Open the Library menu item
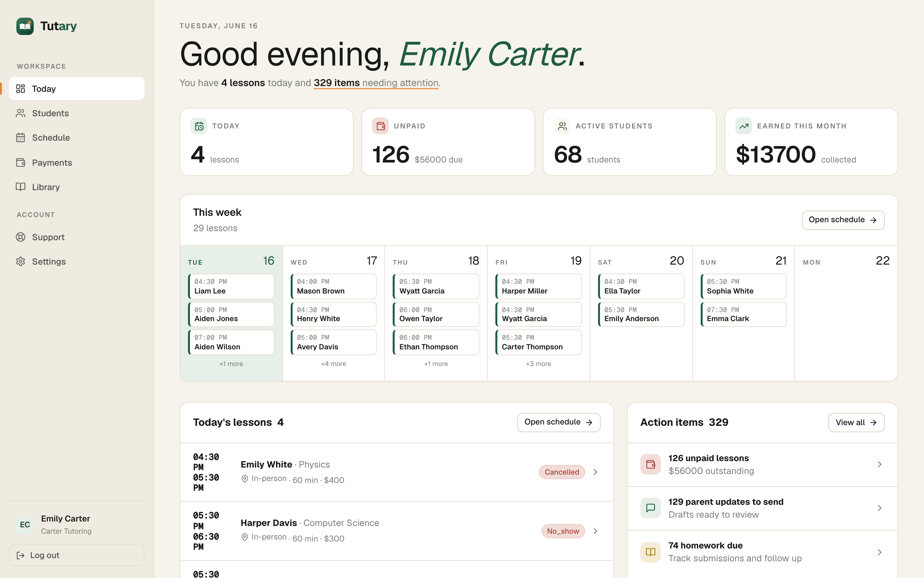924x578 pixels. click(x=77, y=187)
